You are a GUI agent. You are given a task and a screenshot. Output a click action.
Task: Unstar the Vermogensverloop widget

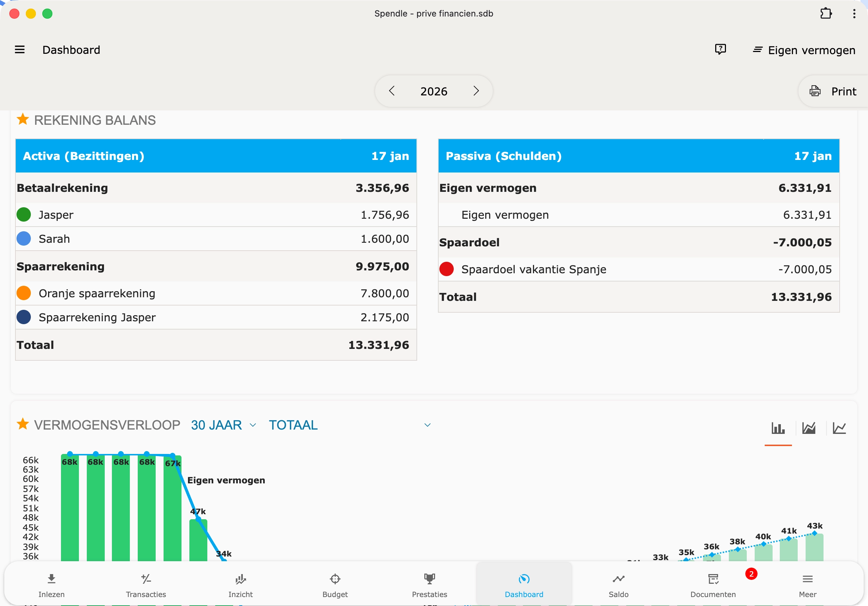(x=23, y=424)
